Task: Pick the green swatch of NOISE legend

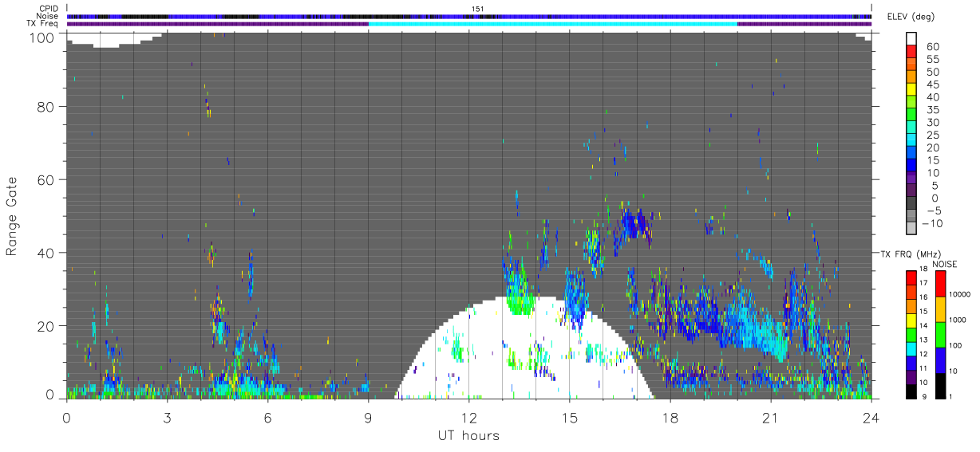Action: (940, 335)
